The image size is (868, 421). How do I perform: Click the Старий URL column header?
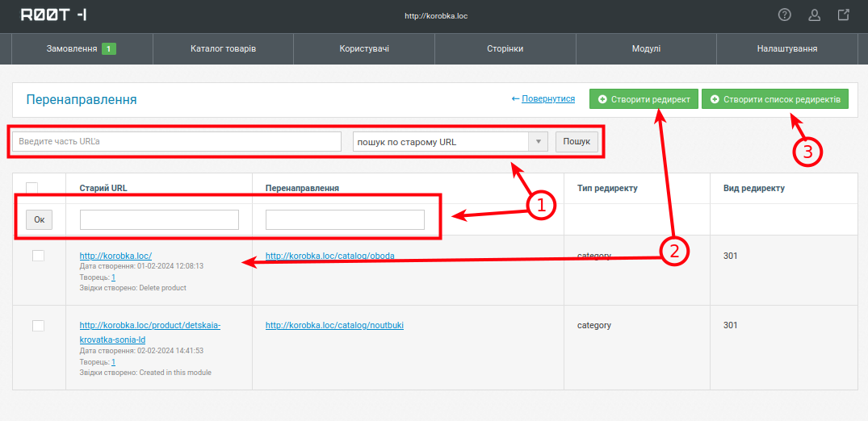(103, 188)
